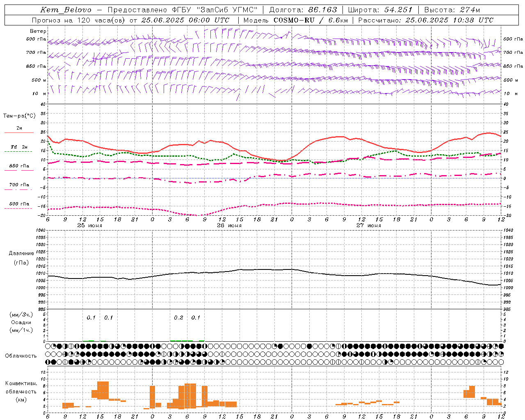Image resolution: width=525 pixels, height=420 pixels.
Task: Click the Широта: 54.251 value
Action: (x=380, y=10)
